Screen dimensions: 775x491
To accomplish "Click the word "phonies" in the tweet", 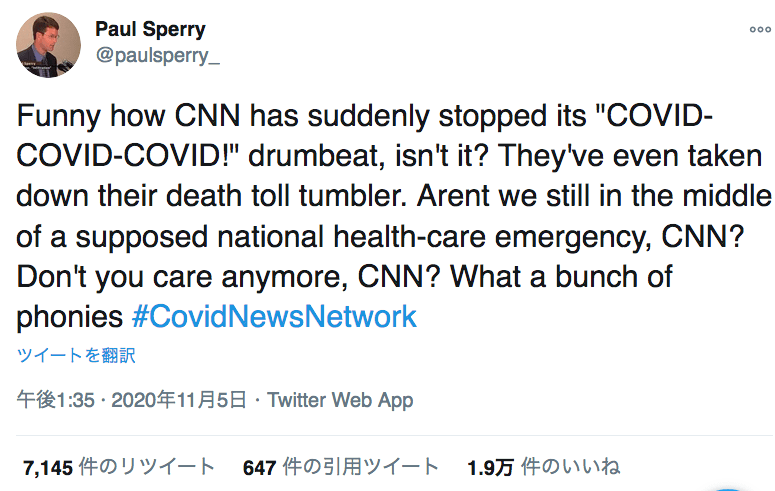I will (x=70, y=317).
